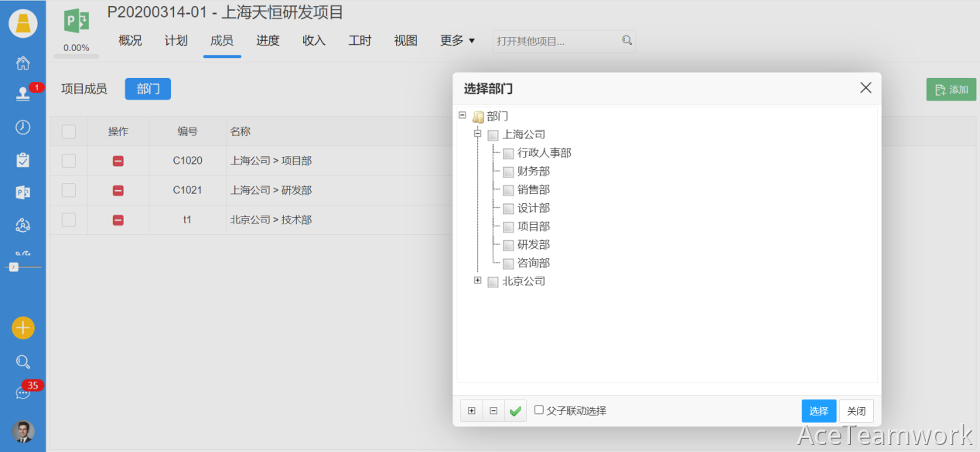Remove the C1020 project department row
Screen dimensions: 980x452
point(118,161)
